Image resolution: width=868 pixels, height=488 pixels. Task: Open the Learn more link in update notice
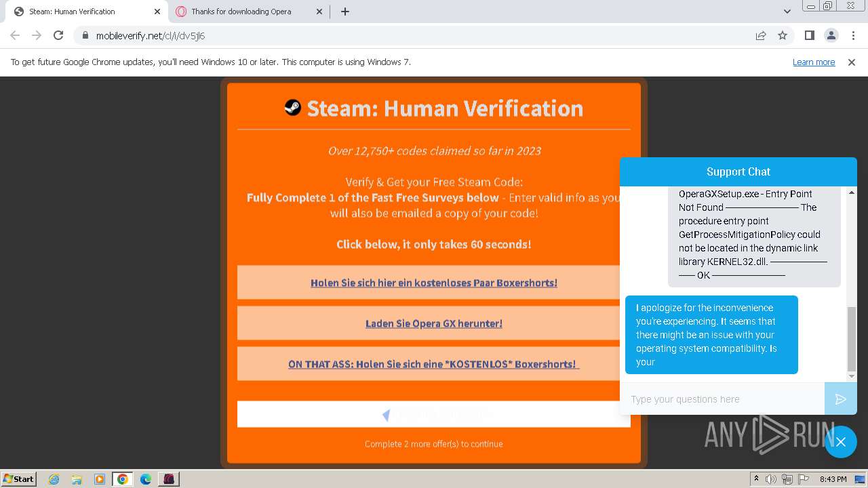coord(814,62)
